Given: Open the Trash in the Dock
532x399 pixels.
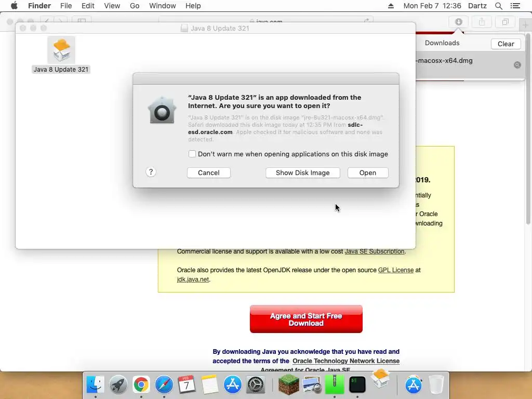Looking at the screenshot, I should [x=436, y=384].
